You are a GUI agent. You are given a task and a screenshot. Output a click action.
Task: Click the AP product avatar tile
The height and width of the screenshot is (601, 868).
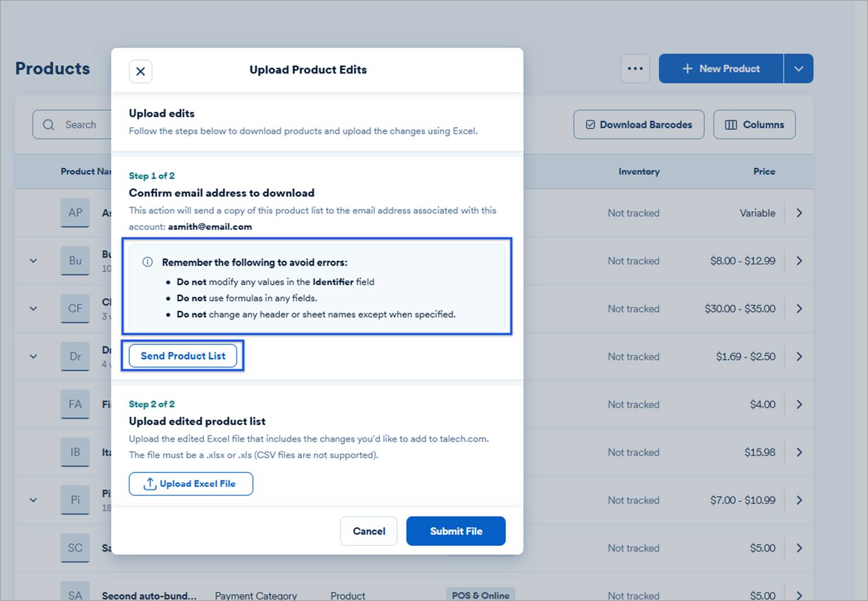75,213
